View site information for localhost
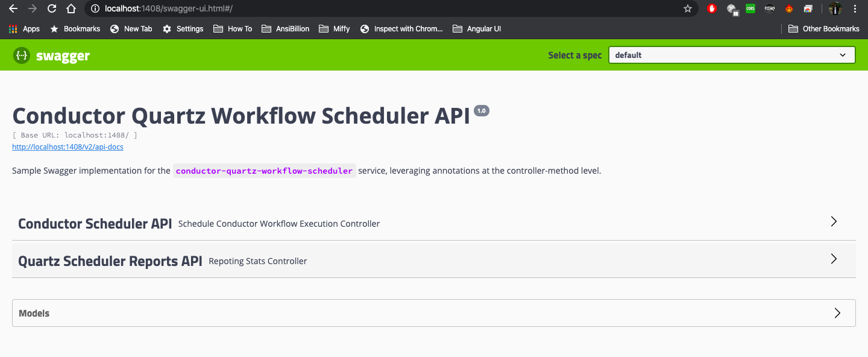 (x=95, y=8)
